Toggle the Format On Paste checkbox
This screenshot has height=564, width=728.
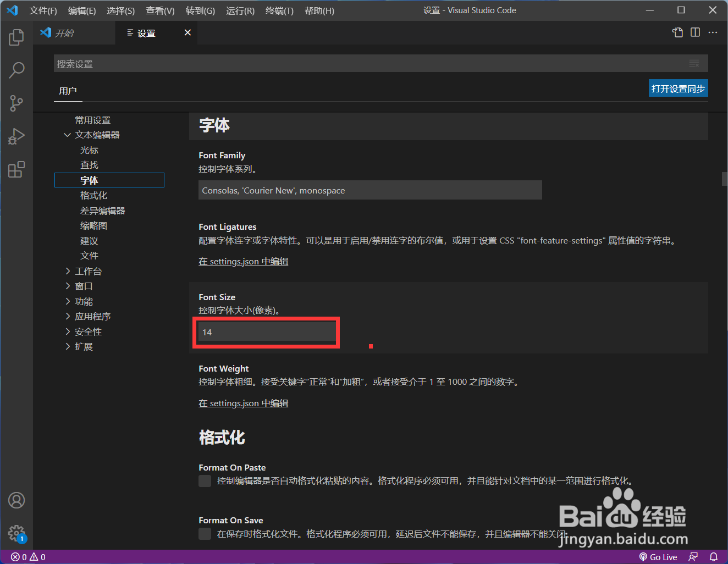pos(205,481)
